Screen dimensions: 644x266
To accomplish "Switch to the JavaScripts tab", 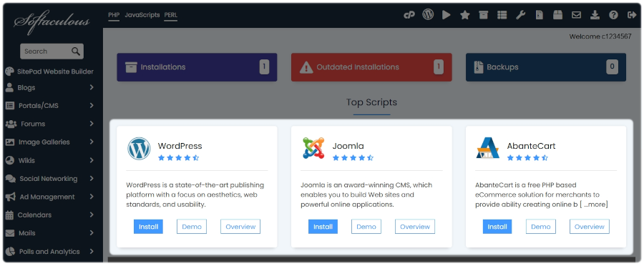I will pos(142,15).
